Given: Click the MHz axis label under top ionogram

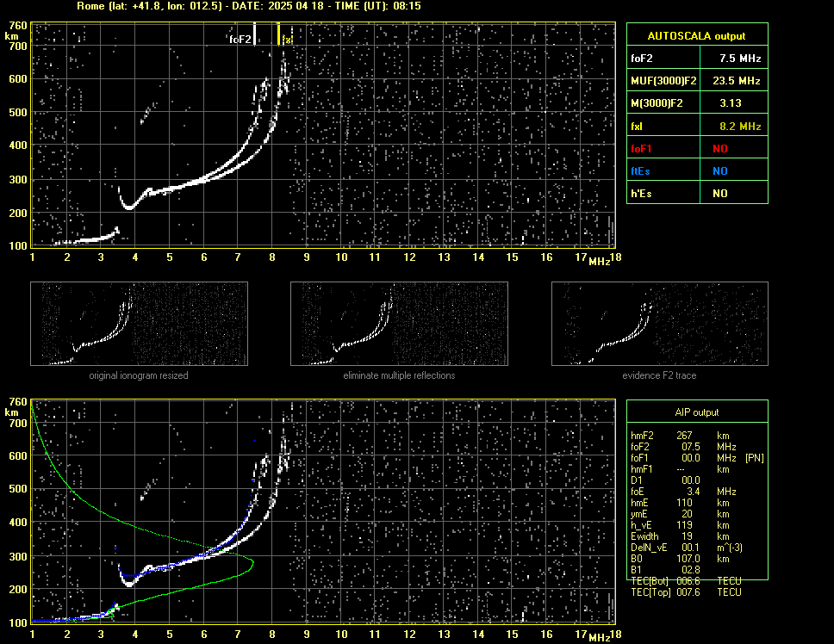Looking at the screenshot, I should (x=600, y=262).
